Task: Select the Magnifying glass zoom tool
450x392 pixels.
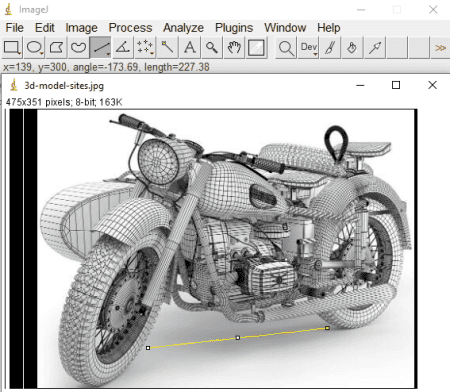Action: tap(211, 48)
